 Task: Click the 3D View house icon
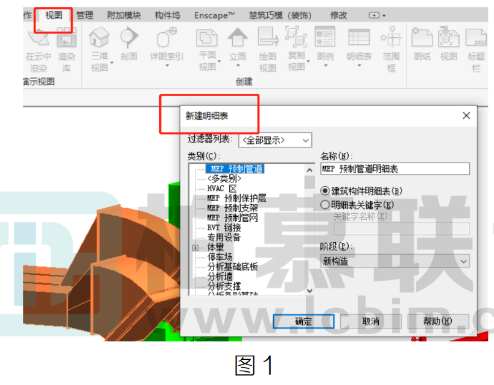pyautogui.click(x=99, y=37)
